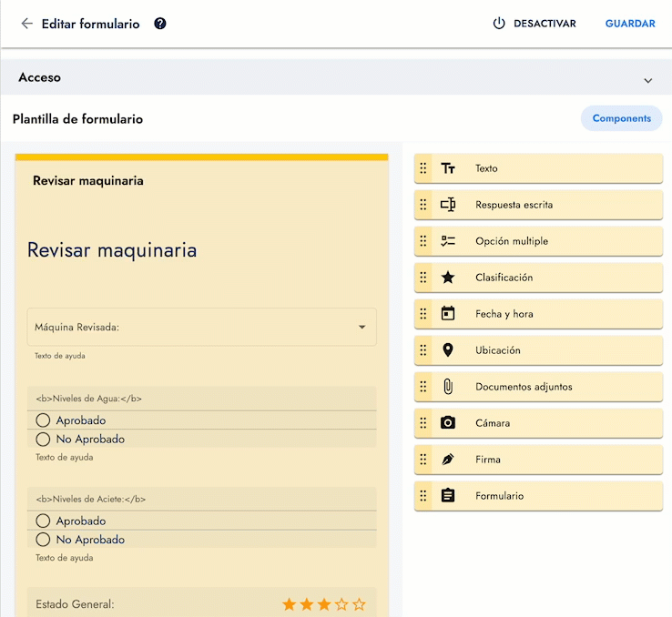This screenshot has height=617, width=672.
Task: Click the Components button
Action: tap(621, 118)
